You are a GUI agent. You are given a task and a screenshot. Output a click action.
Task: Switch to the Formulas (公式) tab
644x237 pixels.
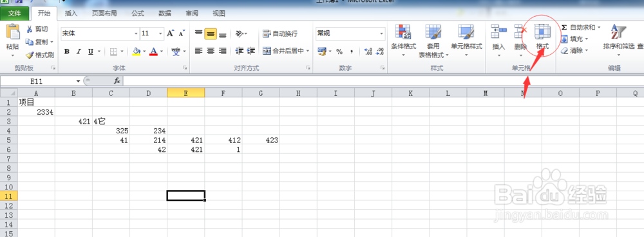tap(138, 14)
